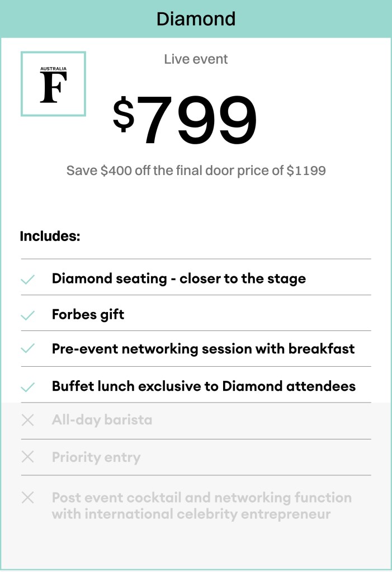Click X icon beside All-day barista

point(28,420)
